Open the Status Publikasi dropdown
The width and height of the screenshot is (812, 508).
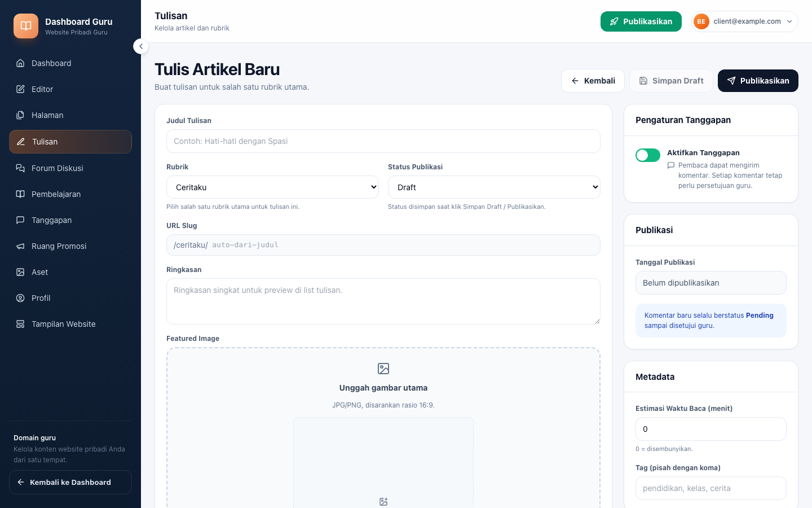coord(494,187)
